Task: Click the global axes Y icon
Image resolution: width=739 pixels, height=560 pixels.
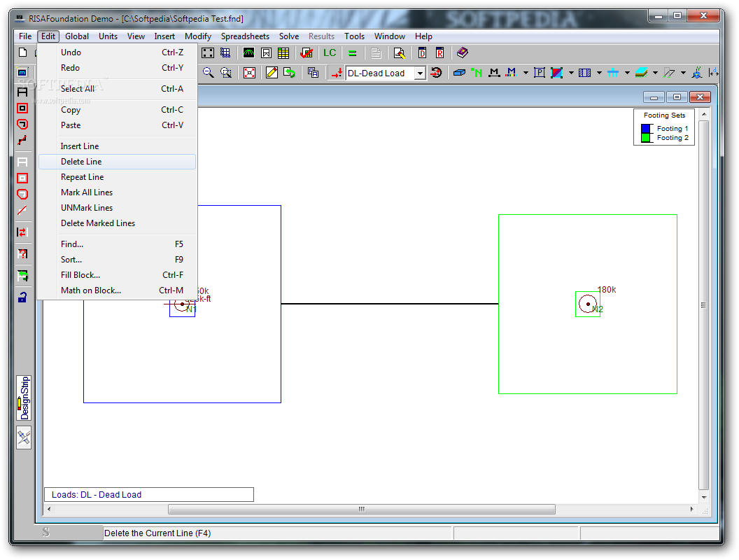Action: tap(697, 73)
